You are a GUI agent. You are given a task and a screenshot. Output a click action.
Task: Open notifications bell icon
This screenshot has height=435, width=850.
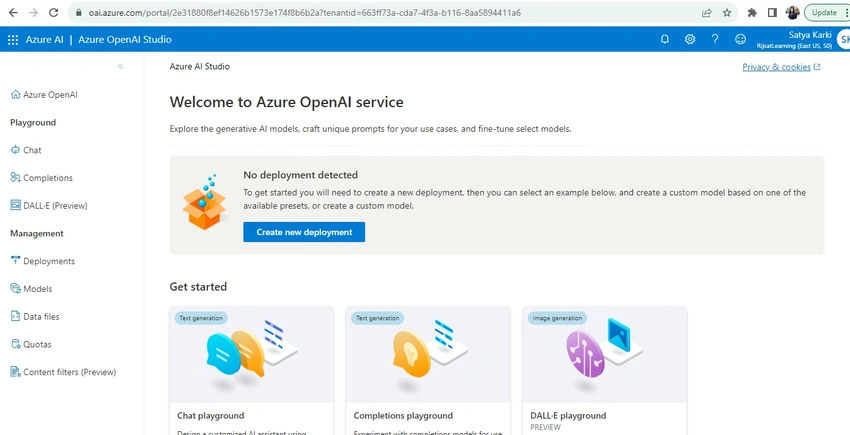665,39
